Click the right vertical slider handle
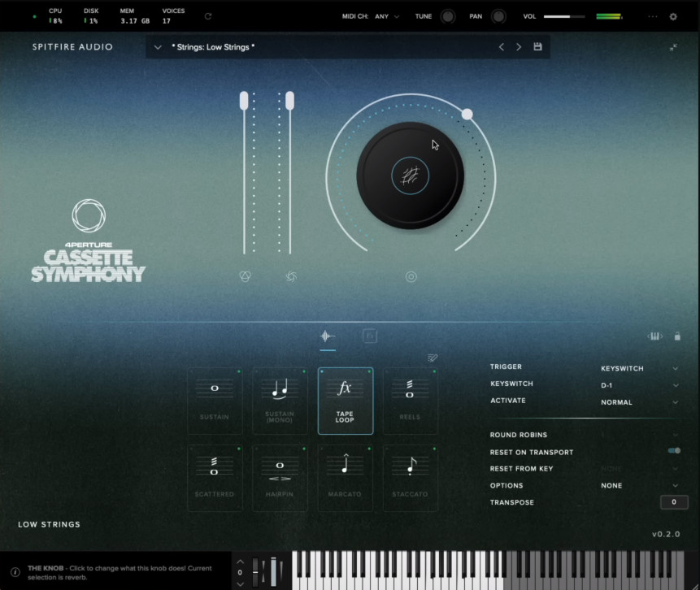700x590 pixels. [x=289, y=101]
